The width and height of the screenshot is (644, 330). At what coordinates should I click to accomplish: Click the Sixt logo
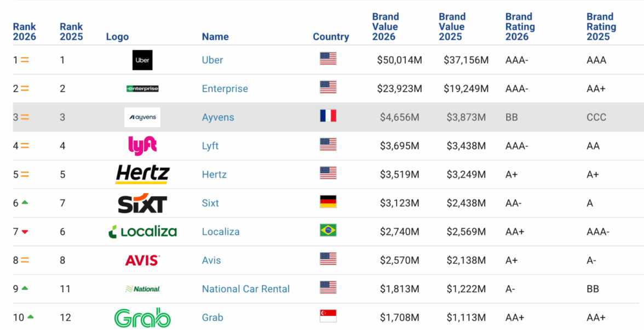142,203
